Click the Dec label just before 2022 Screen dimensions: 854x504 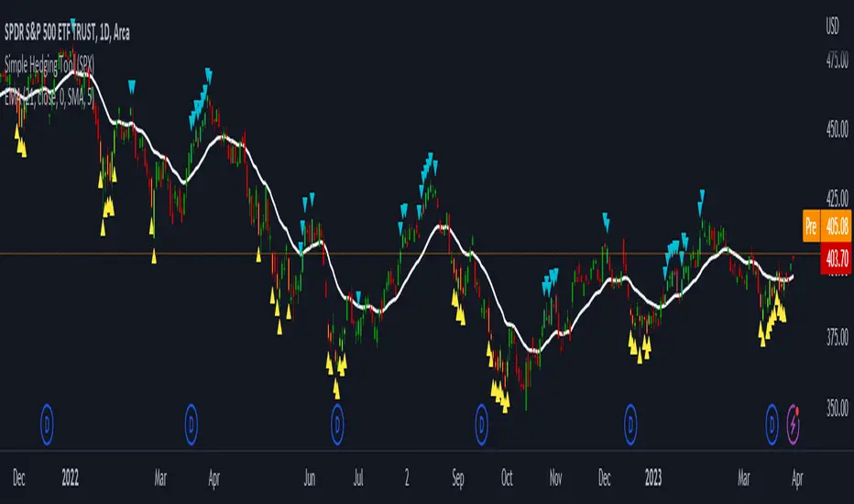18,478
